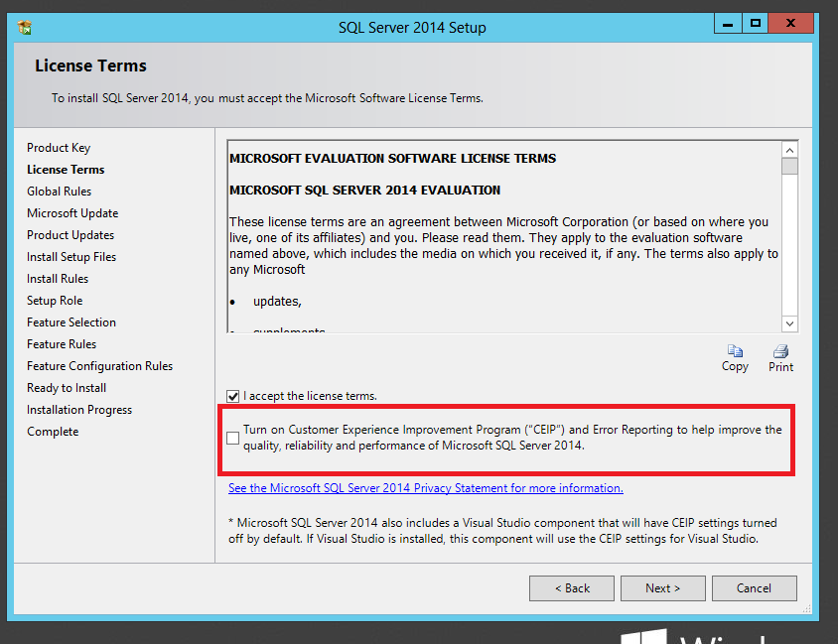Cancel the SQL Server setup
The height and width of the screenshot is (644, 838).
[x=754, y=587]
